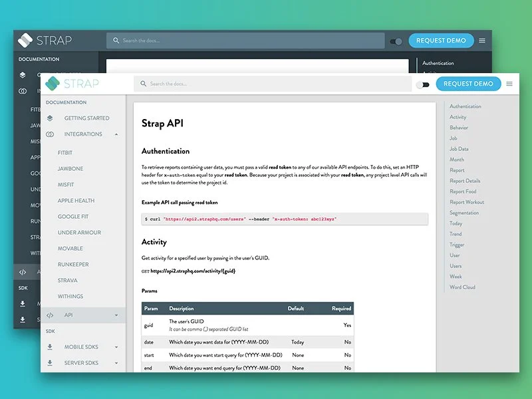Click the integrations rings icon in the dark window sidebar
The height and width of the screenshot is (399, 532).
click(23, 91)
